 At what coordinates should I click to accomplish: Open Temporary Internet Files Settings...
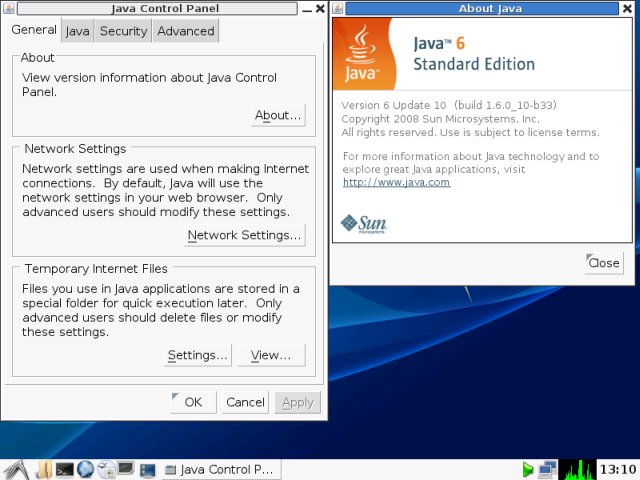click(197, 355)
